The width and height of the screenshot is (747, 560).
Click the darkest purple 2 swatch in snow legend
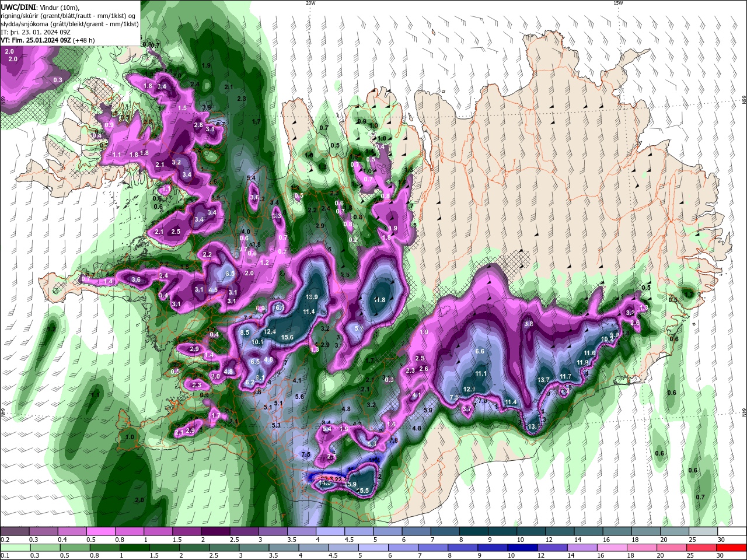(x=215, y=531)
